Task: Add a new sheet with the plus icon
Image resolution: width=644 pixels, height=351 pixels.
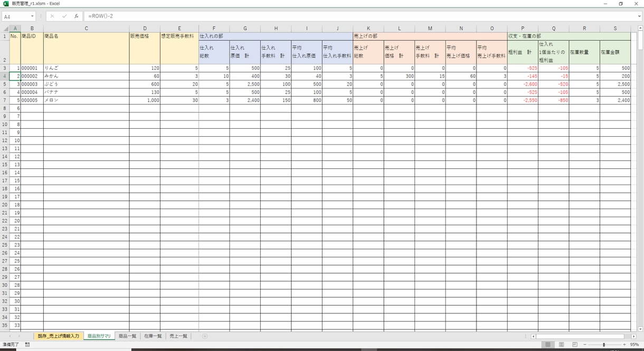Action: (x=205, y=336)
